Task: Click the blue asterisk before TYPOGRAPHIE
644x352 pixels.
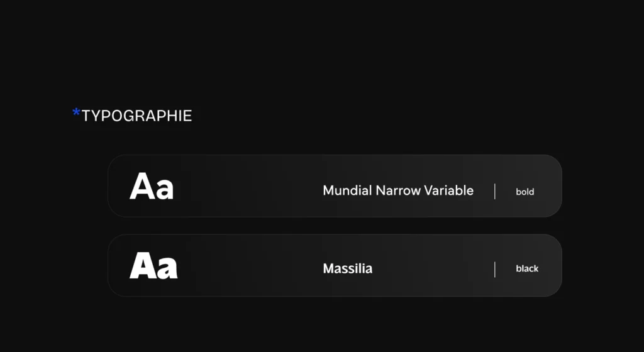Action: point(76,112)
